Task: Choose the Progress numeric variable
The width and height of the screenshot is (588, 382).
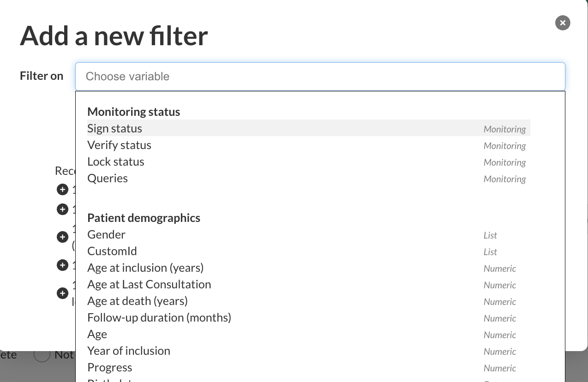Action: tap(110, 367)
